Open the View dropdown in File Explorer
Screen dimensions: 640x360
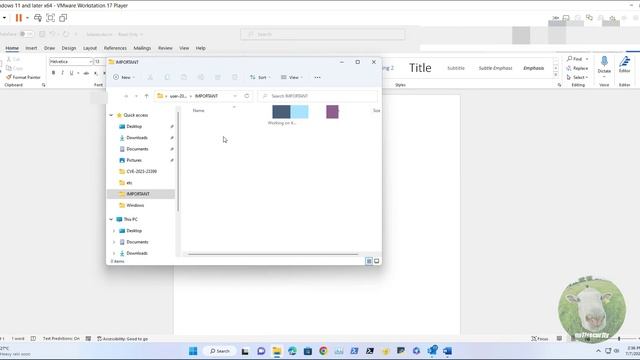[292, 77]
